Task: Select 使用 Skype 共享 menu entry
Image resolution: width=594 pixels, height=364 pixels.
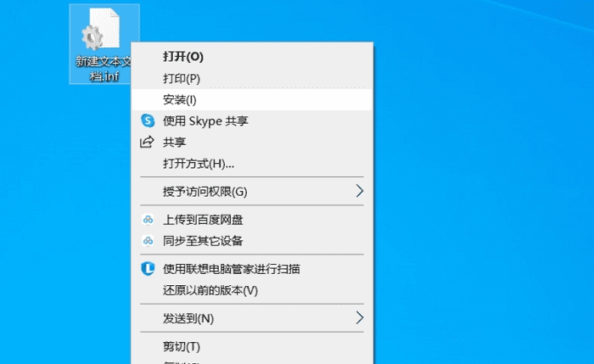Action: click(x=252, y=120)
